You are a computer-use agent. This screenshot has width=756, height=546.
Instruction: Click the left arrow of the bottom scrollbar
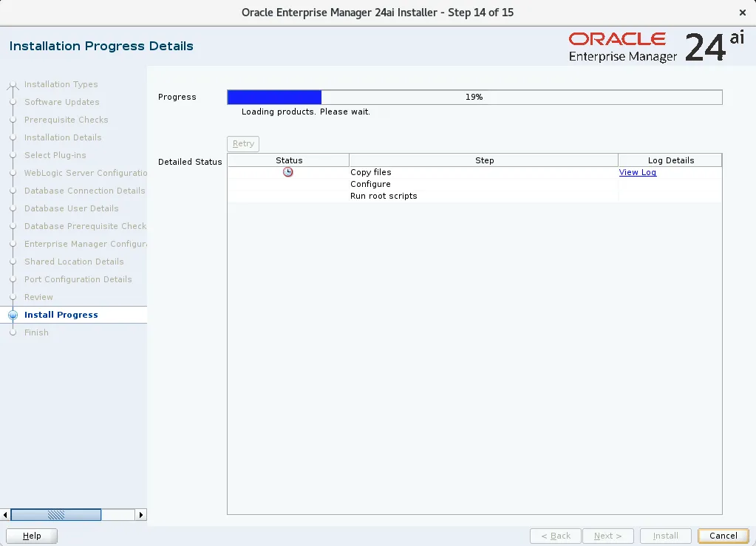[4, 514]
